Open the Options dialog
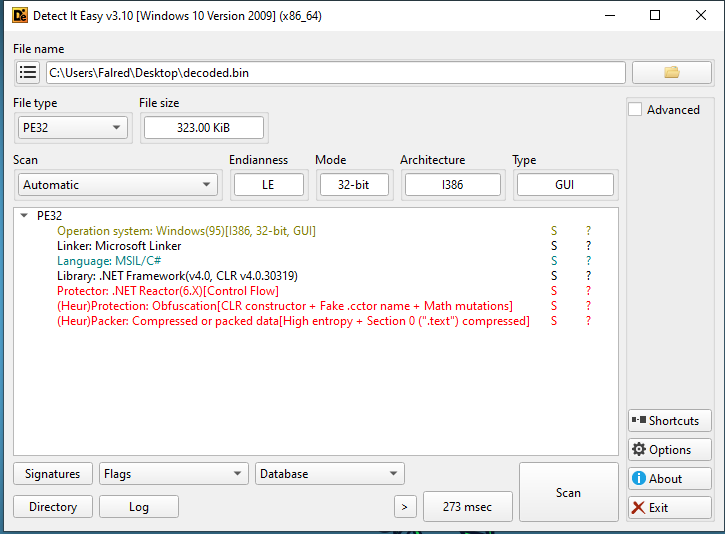The height and width of the screenshot is (534, 725). pos(670,450)
